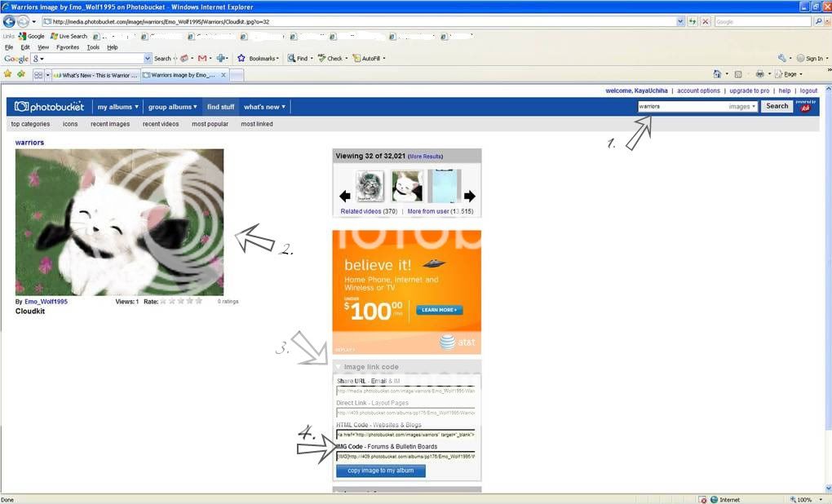This screenshot has width=832, height=504.
Task: Click the Bookmarks star in the Google toolbar
Action: click(241, 58)
